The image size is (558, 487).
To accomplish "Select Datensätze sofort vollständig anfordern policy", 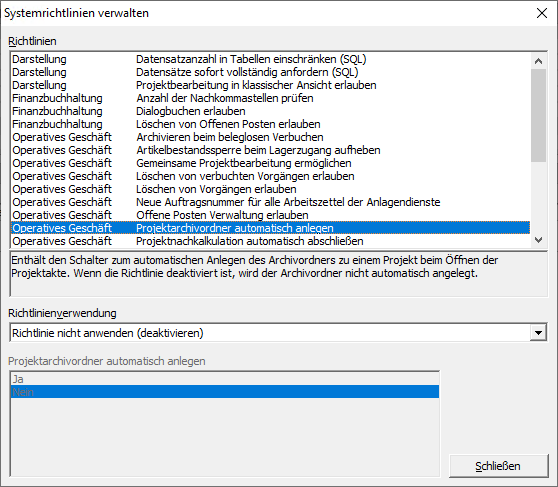I will 270,72.
